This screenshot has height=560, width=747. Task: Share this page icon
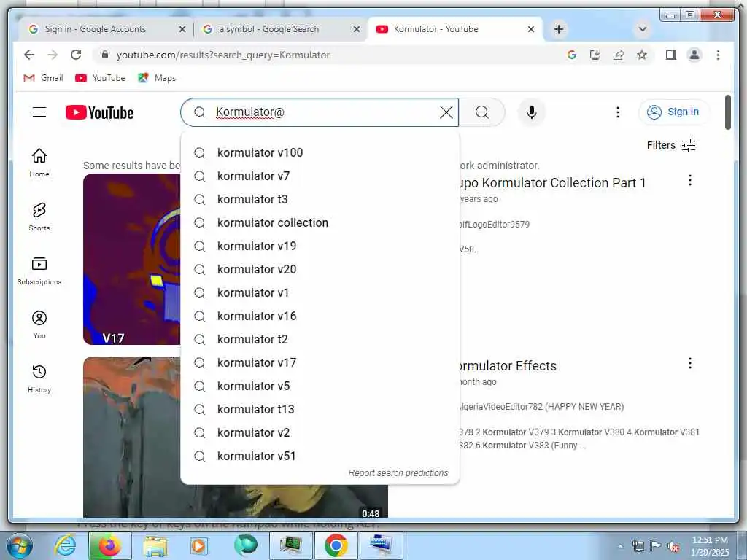[x=619, y=55]
